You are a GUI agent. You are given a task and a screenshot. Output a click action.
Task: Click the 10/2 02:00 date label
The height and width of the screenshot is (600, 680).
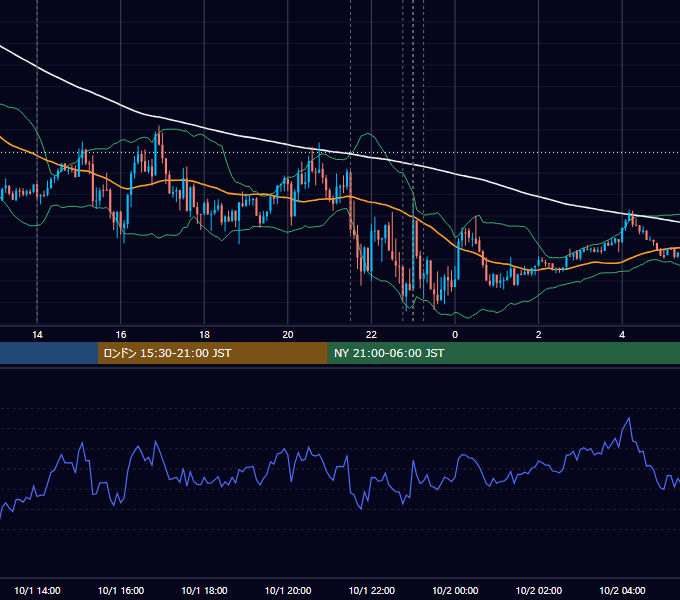(x=539, y=590)
